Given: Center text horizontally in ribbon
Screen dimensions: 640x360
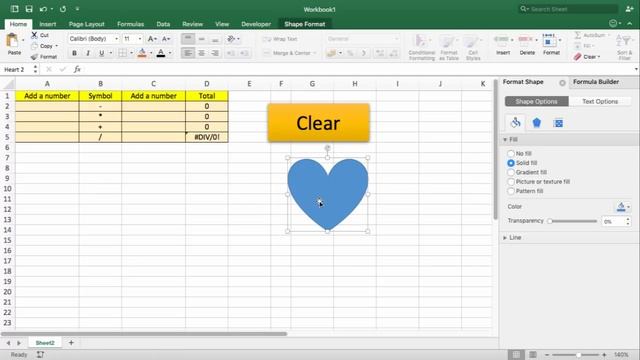Looking at the screenshot, I should pyautogui.click(x=201, y=53).
